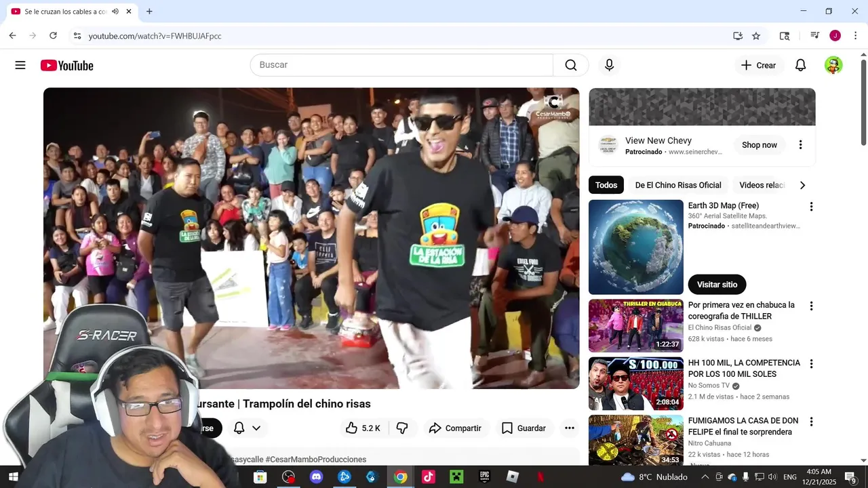Click the page vertical scrollbar
This screenshot has width=868, height=488.
[x=863, y=102]
